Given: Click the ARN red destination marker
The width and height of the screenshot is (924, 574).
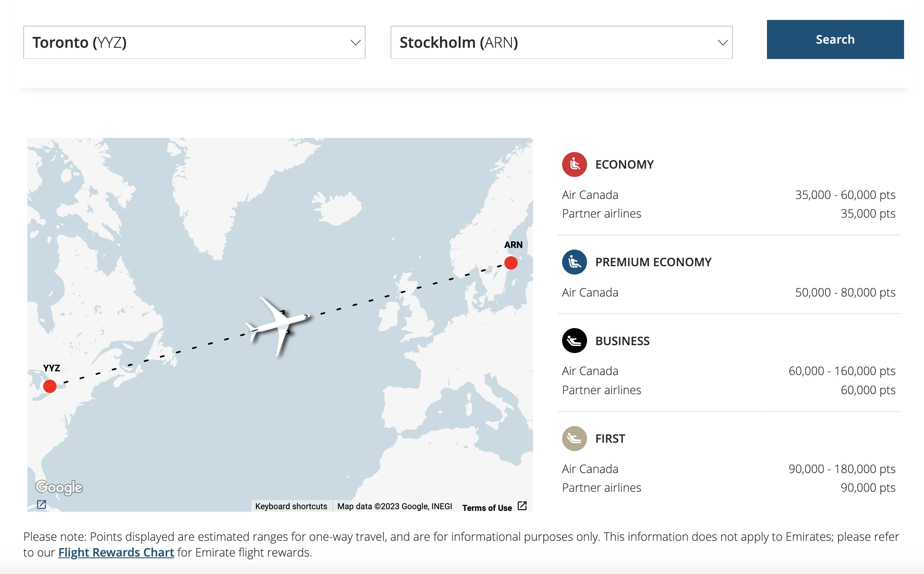Looking at the screenshot, I should point(511,263).
